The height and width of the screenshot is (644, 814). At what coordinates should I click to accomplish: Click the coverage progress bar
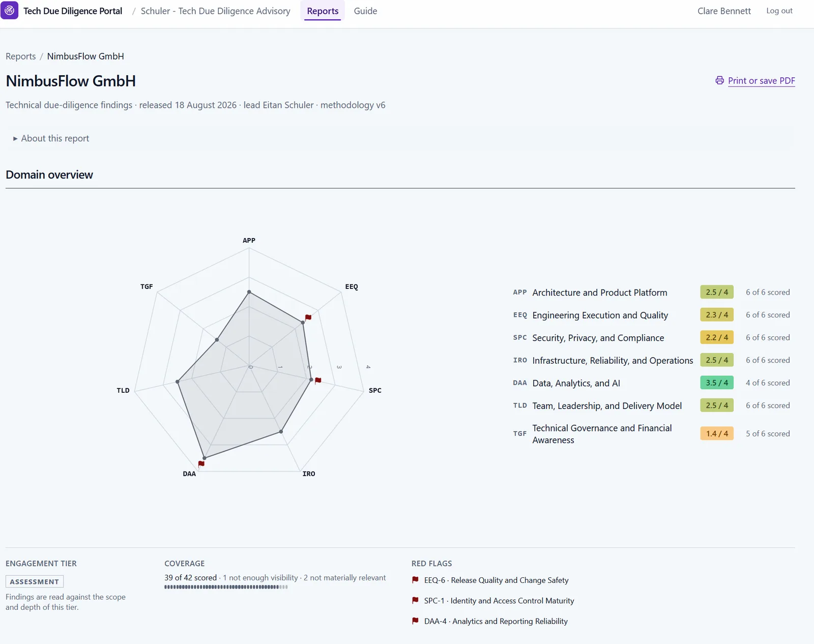pos(226,587)
